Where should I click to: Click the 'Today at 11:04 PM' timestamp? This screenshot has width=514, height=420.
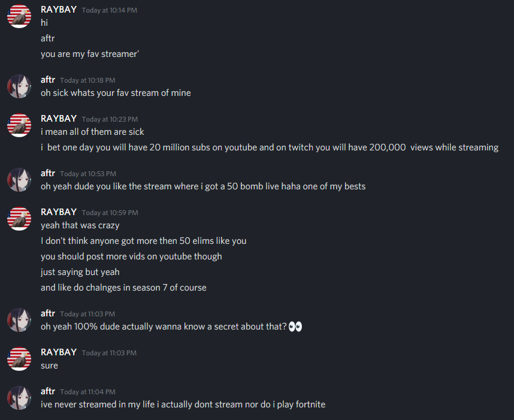(x=87, y=392)
